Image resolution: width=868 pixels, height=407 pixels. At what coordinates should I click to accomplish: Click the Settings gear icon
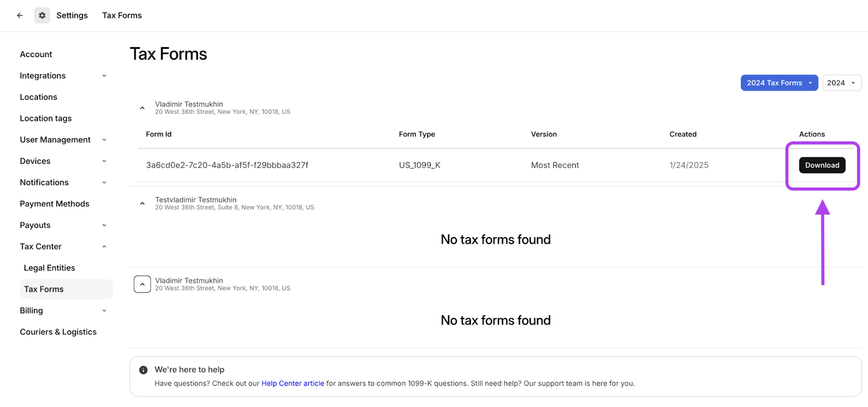(x=42, y=15)
